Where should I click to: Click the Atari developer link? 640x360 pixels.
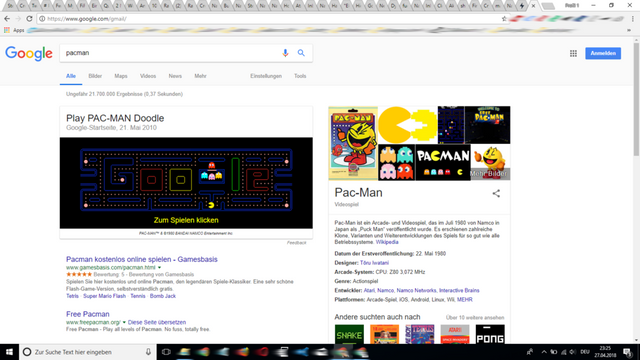click(369, 291)
